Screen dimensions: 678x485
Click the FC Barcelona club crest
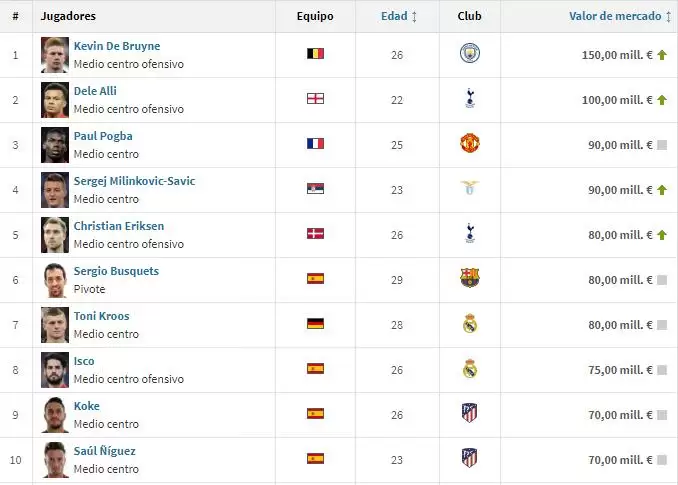click(470, 279)
